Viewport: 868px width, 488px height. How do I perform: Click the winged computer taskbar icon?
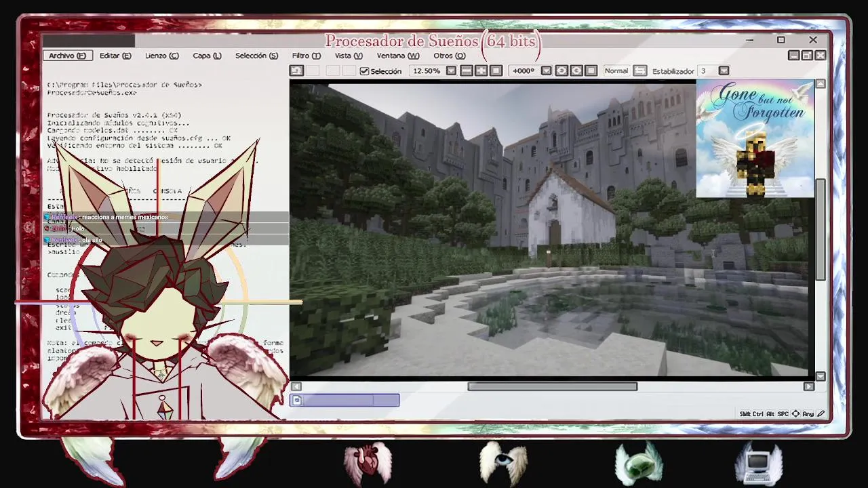[759, 462]
